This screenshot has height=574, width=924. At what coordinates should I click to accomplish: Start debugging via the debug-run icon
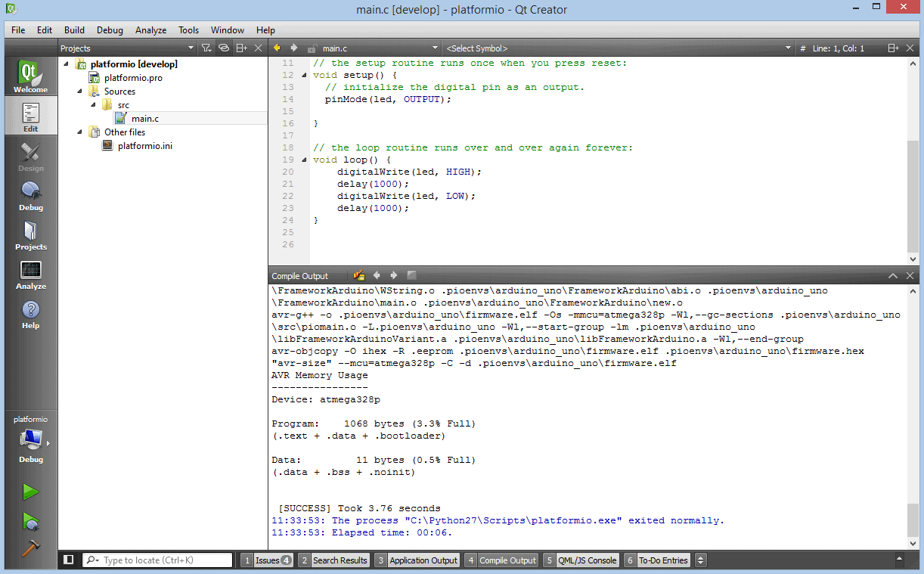click(x=30, y=522)
